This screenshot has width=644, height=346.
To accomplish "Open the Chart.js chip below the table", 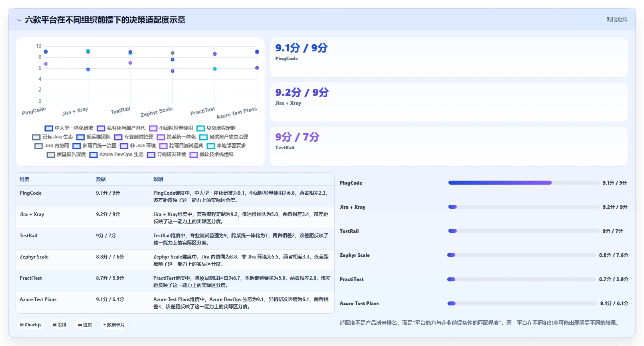I will pyautogui.click(x=30, y=325).
